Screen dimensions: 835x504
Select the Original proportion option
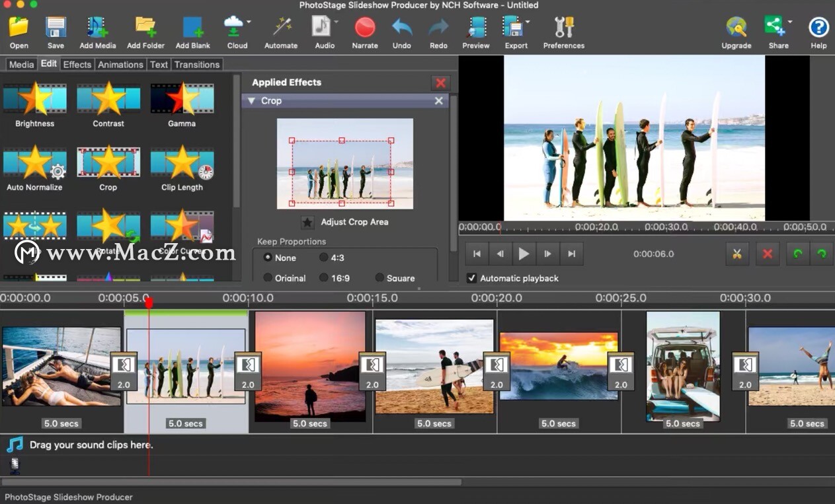(x=268, y=277)
